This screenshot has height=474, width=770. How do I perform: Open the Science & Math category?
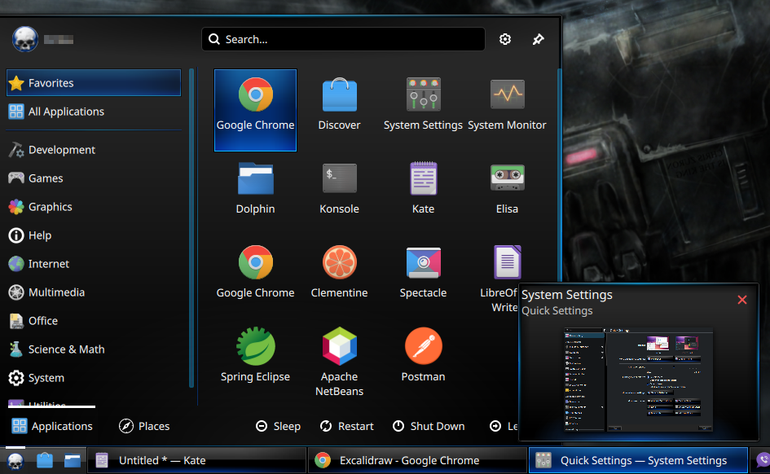[x=94, y=349]
